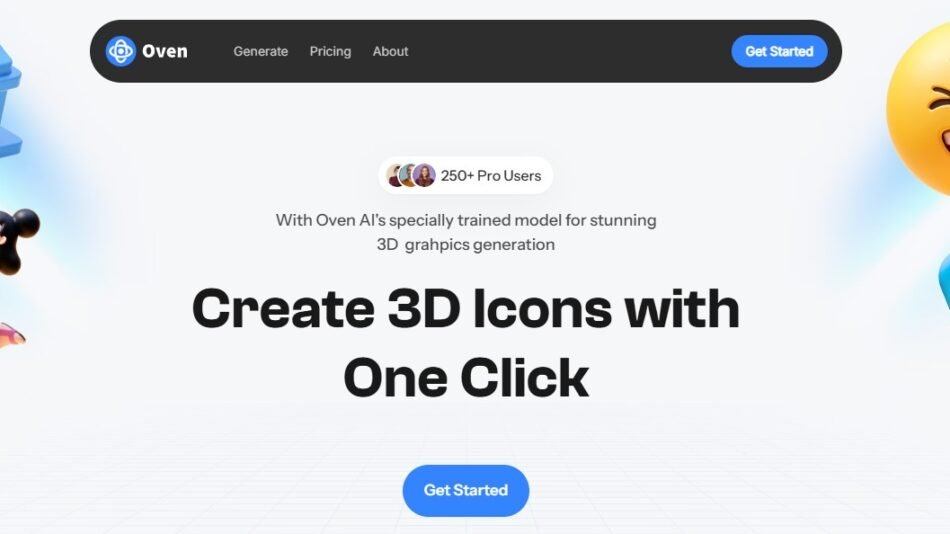This screenshot has width=950, height=534.
Task: Click the Oven atom logo icon
Action: [x=121, y=51]
